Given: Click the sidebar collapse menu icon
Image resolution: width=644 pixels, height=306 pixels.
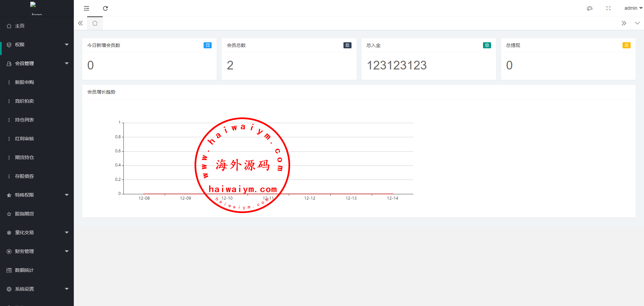Looking at the screenshot, I should click(87, 8).
